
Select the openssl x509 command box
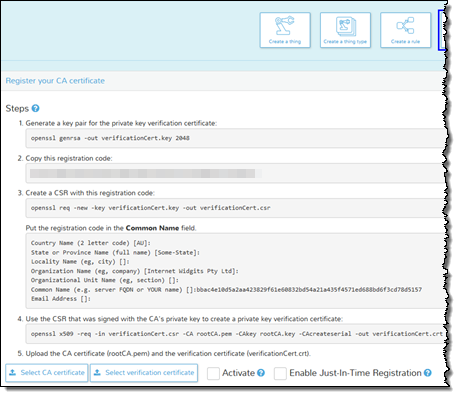coord(235,334)
